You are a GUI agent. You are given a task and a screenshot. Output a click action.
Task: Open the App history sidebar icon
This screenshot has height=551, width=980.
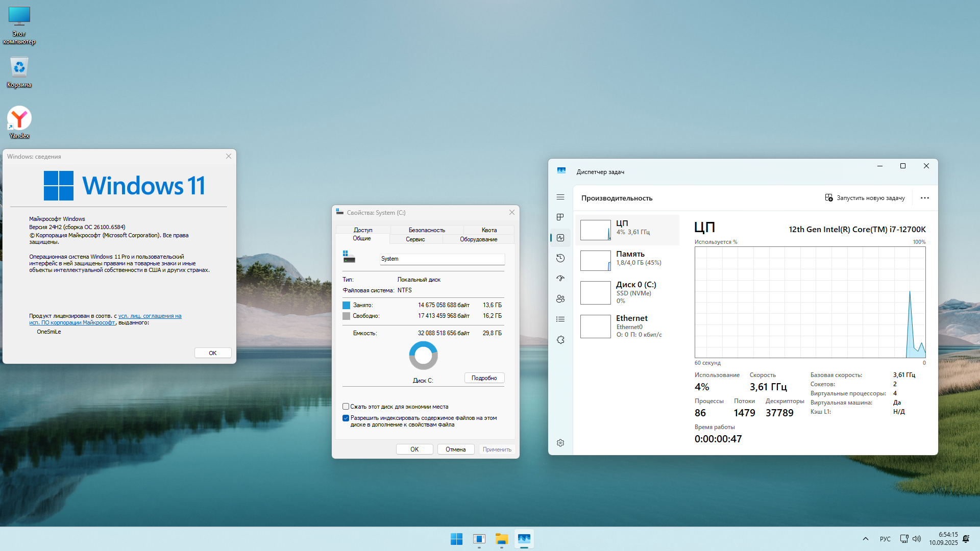560,258
